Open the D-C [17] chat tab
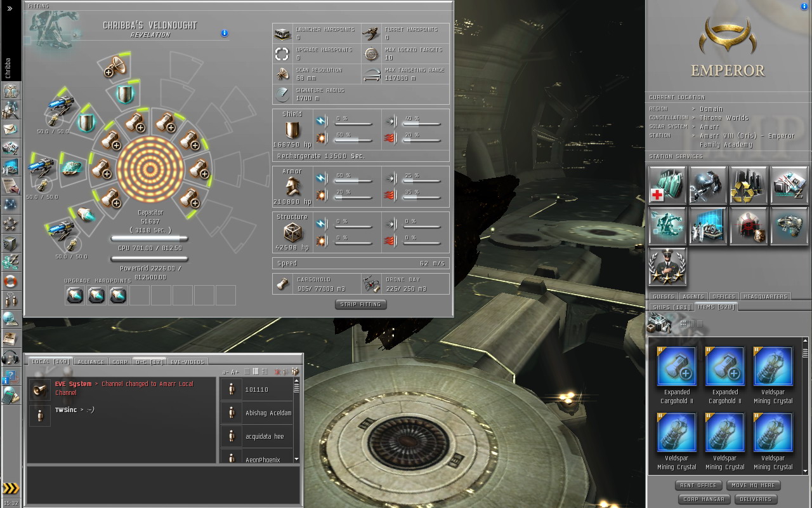 [148, 362]
